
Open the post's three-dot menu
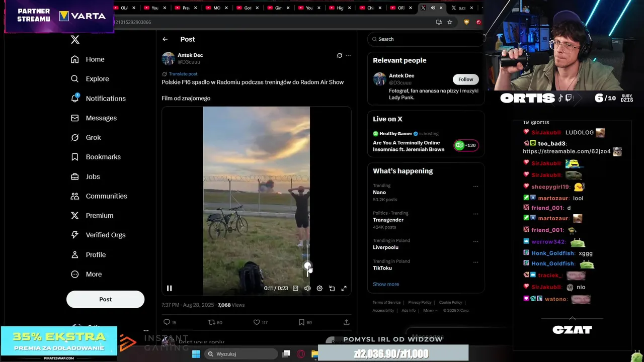coord(348,55)
